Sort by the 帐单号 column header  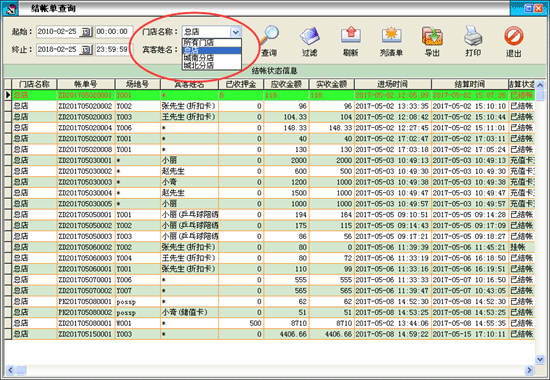[86, 84]
